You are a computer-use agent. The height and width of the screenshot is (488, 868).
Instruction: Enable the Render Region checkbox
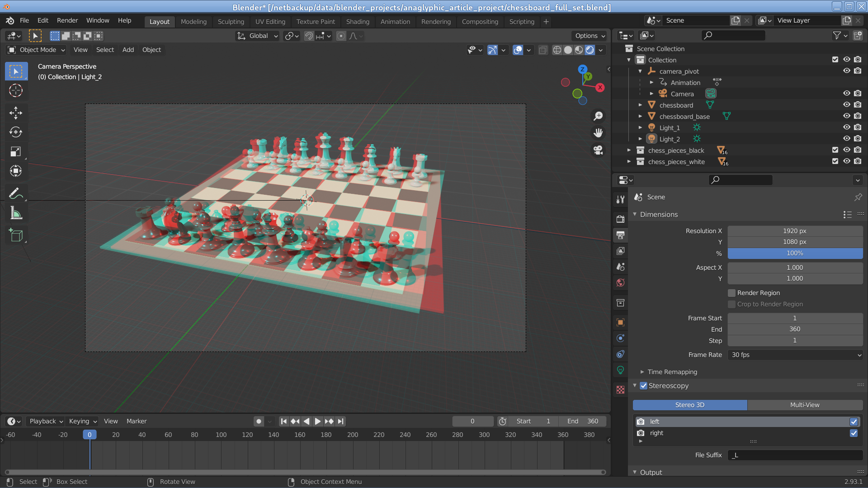pos(731,293)
